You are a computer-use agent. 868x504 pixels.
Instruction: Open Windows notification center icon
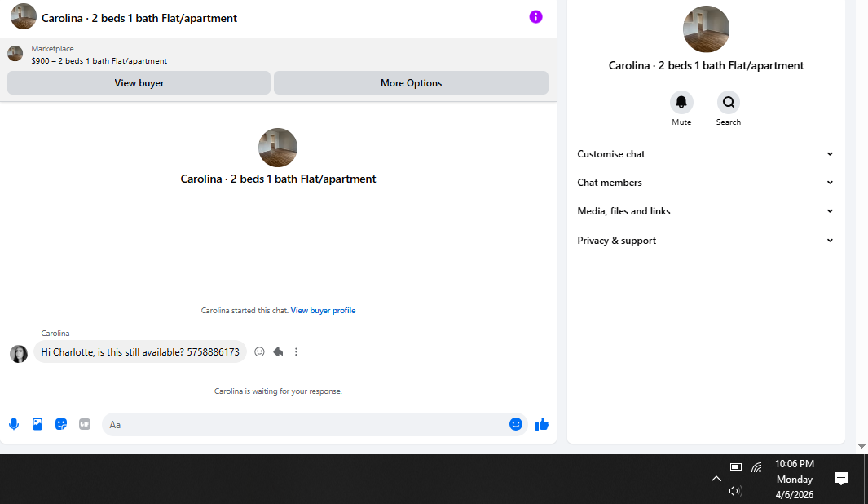pos(841,479)
